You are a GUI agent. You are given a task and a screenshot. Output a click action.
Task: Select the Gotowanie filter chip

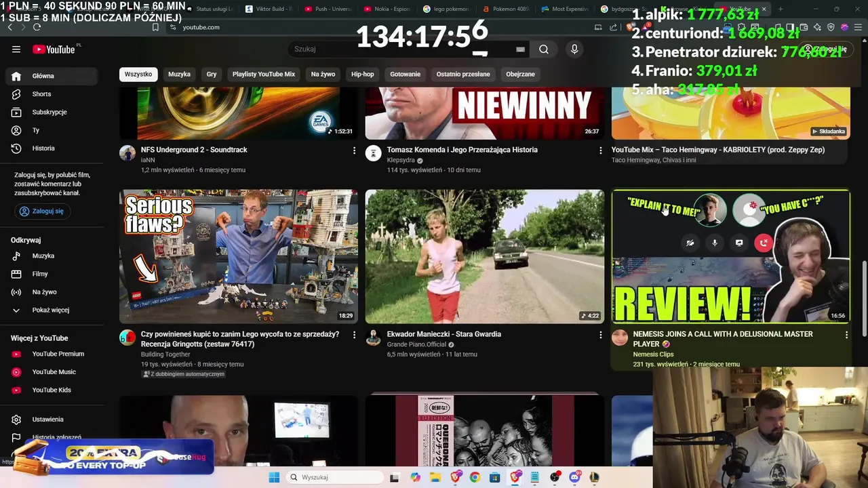[x=405, y=74]
